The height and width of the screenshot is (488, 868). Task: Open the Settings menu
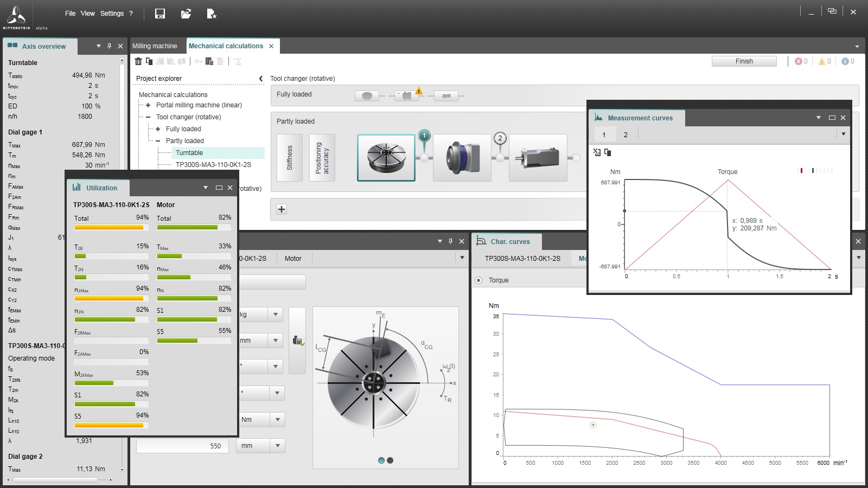click(x=112, y=14)
